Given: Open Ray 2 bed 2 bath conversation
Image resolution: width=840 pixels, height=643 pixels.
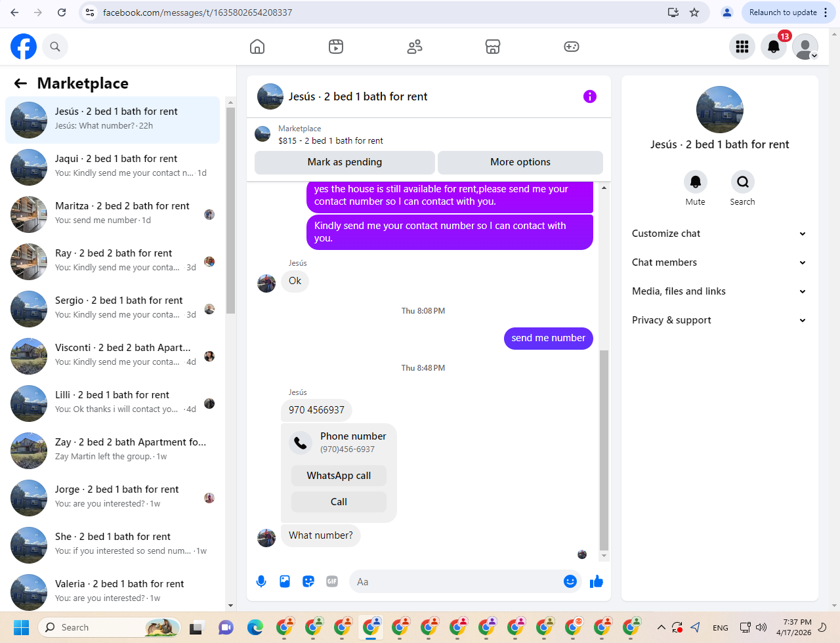Looking at the screenshot, I should point(113,261).
